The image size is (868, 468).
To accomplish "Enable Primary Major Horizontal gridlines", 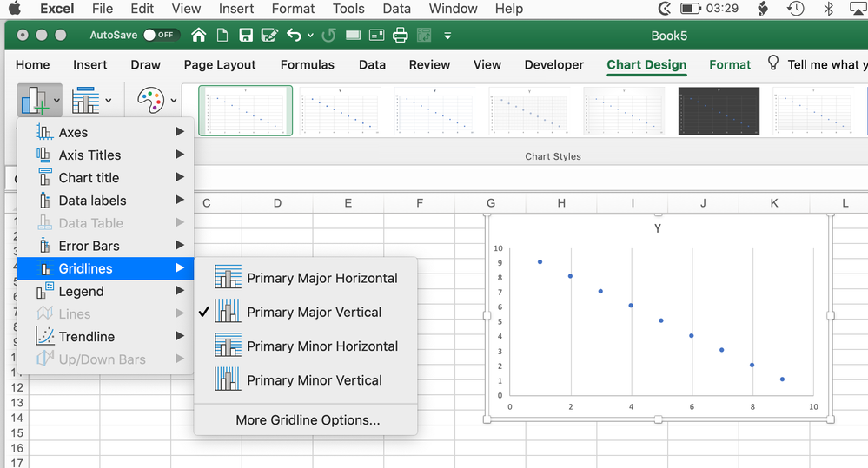I will [x=306, y=278].
